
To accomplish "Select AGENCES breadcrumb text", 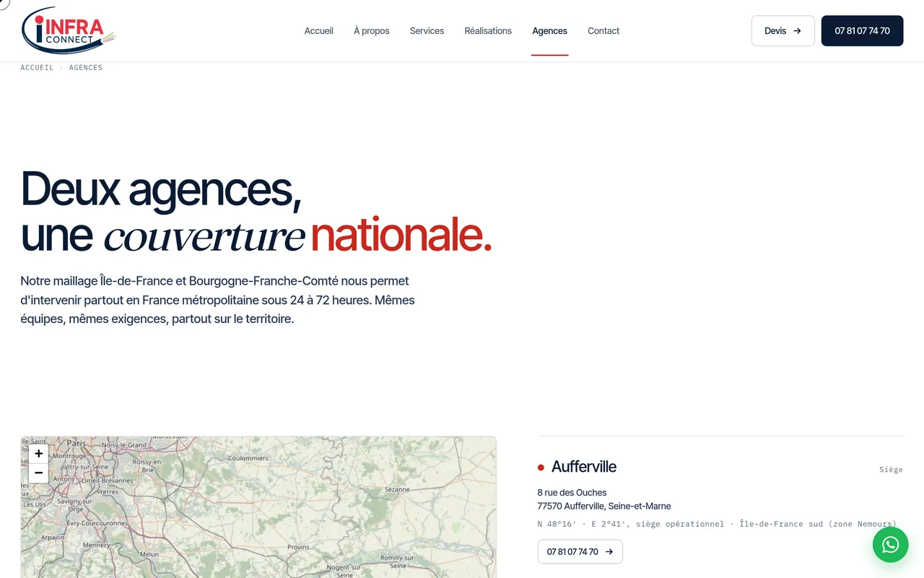I will click(86, 68).
